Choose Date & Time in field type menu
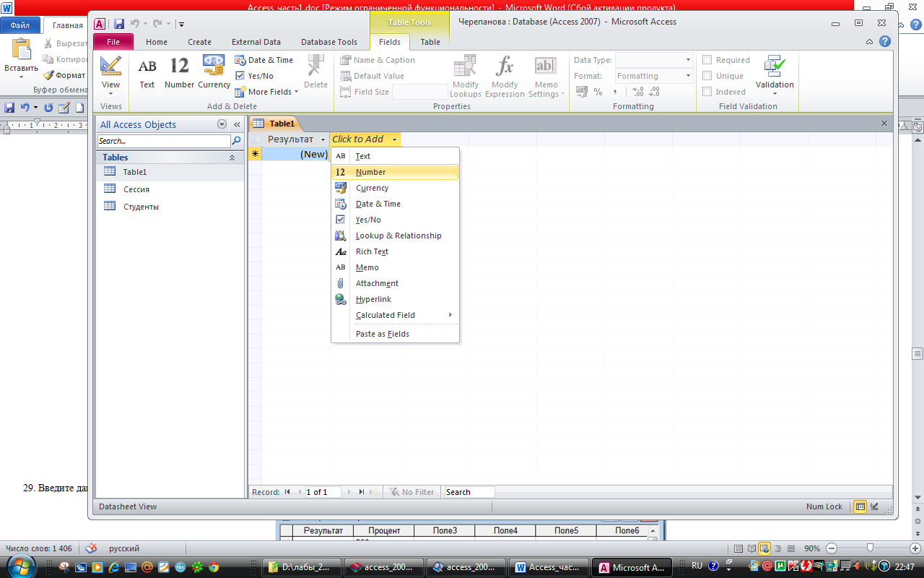This screenshot has height=578, width=924. [x=395, y=204]
